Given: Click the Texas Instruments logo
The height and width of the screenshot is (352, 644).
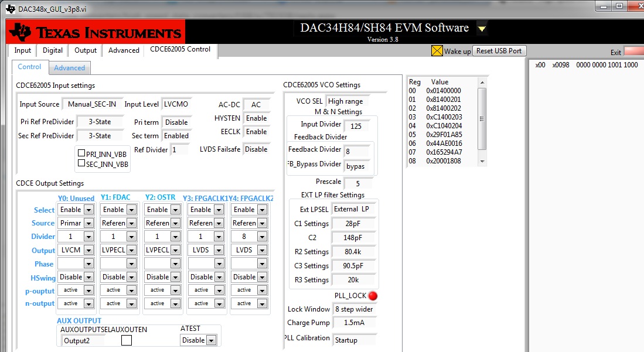Looking at the screenshot, I should pyautogui.click(x=96, y=32).
